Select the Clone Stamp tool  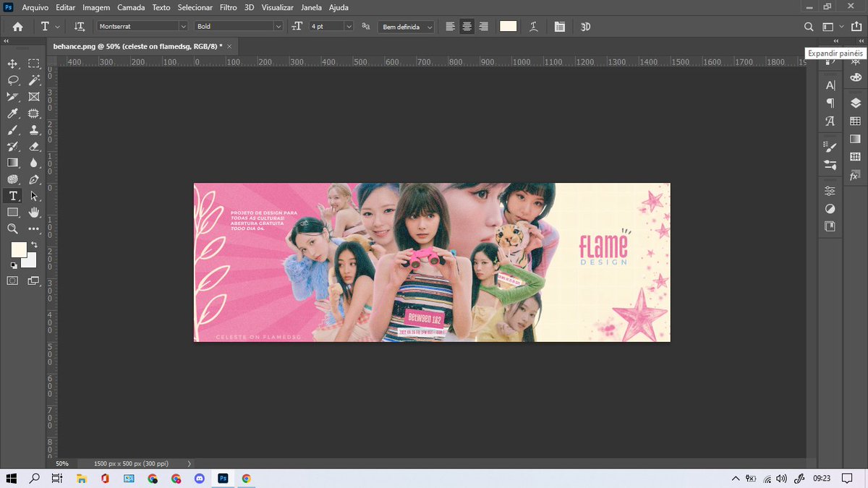pyautogui.click(x=34, y=131)
